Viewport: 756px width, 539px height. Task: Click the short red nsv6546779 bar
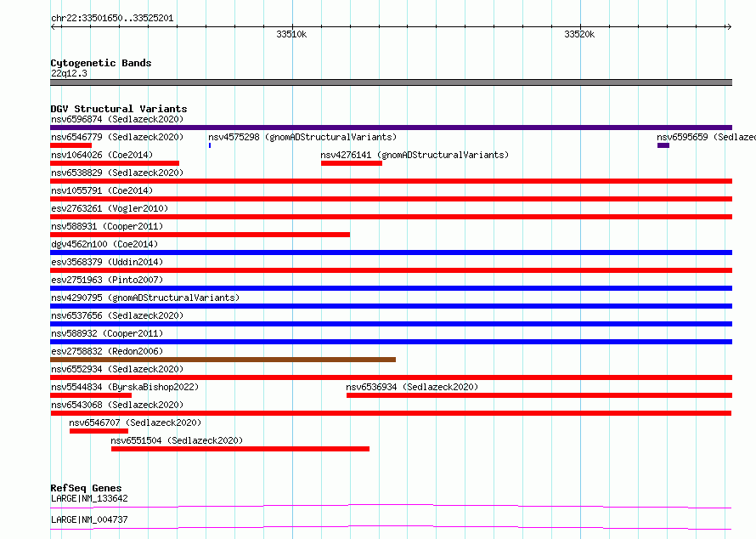pos(71,145)
